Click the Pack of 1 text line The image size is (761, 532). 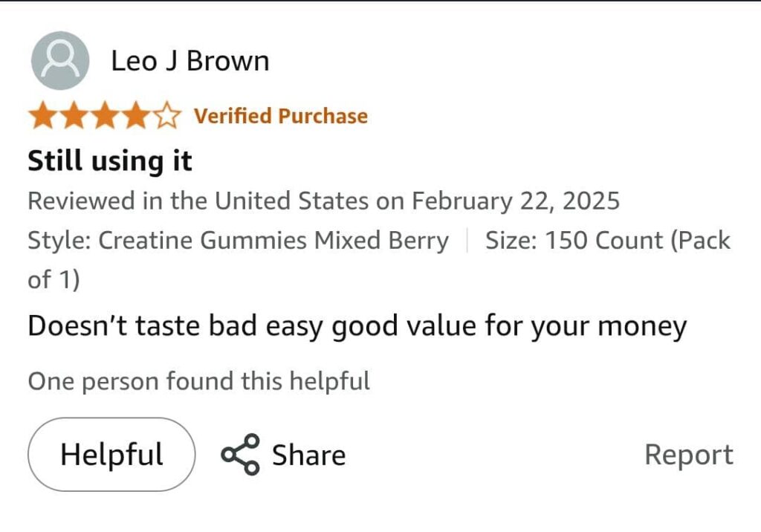pyautogui.click(x=54, y=280)
